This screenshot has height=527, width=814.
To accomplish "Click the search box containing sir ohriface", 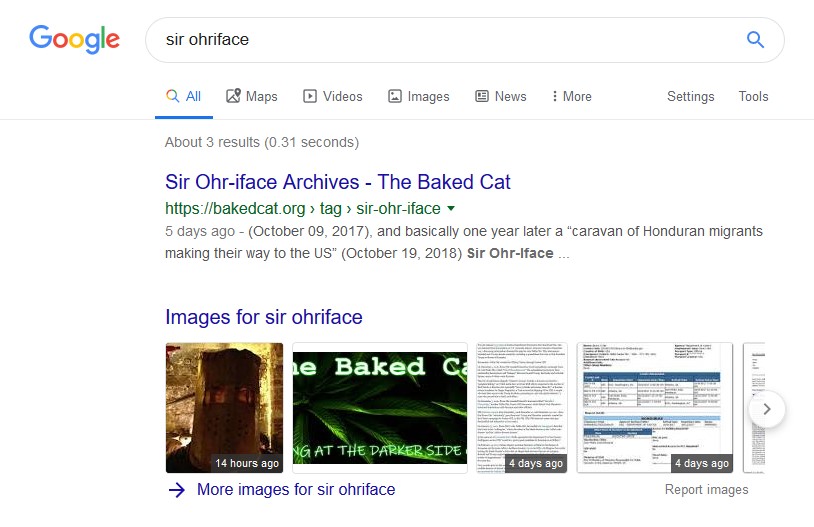I will 465,40.
